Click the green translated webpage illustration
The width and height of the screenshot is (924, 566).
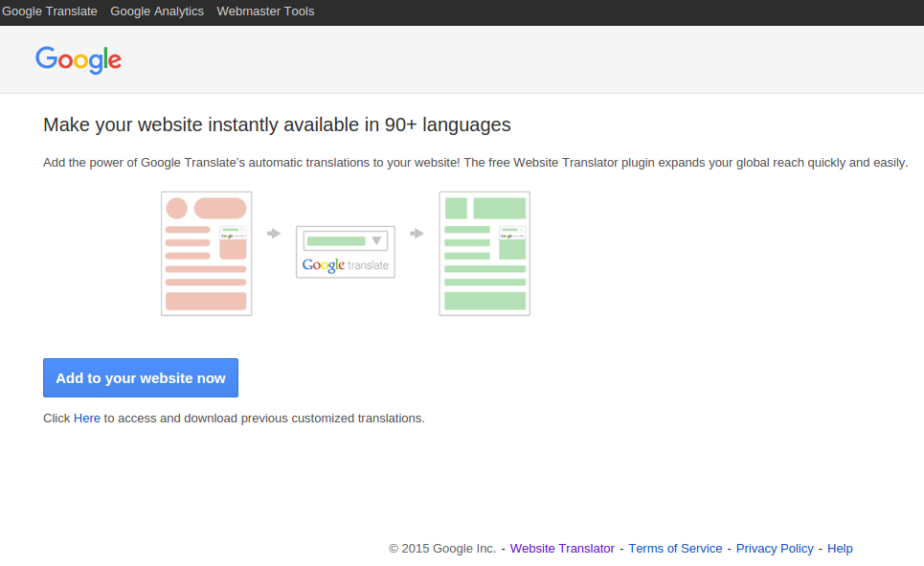pyautogui.click(x=485, y=254)
